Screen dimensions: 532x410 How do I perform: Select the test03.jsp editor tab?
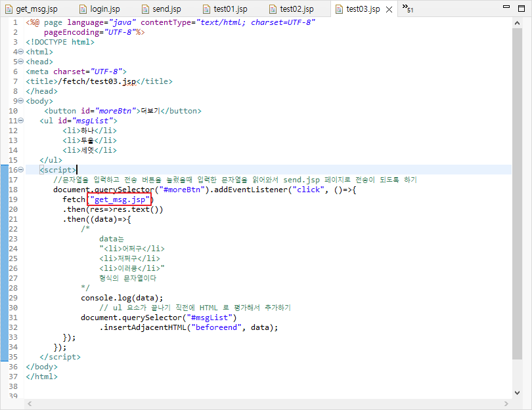363,9
